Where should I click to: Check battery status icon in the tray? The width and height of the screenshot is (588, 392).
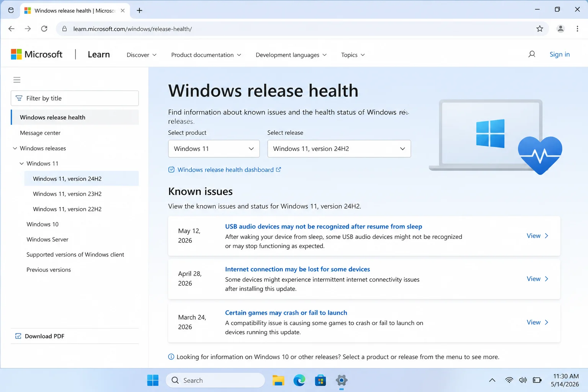pyautogui.click(x=537, y=380)
